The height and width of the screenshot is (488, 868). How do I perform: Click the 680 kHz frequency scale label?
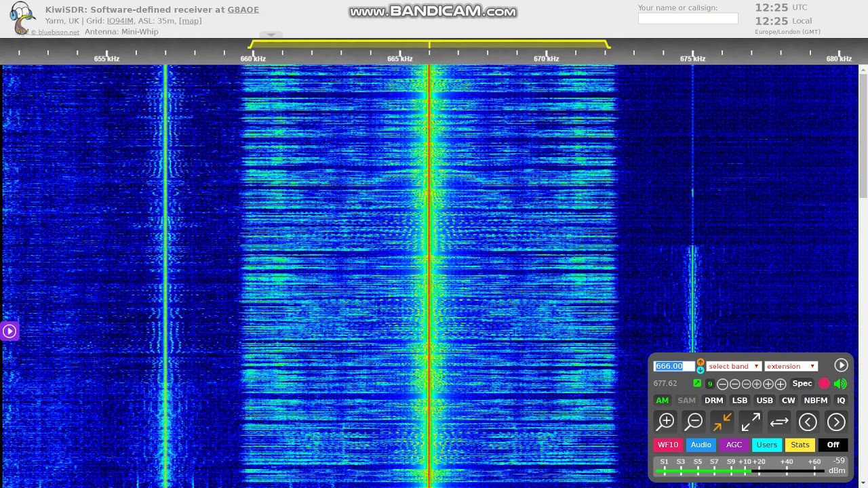(x=839, y=59)
